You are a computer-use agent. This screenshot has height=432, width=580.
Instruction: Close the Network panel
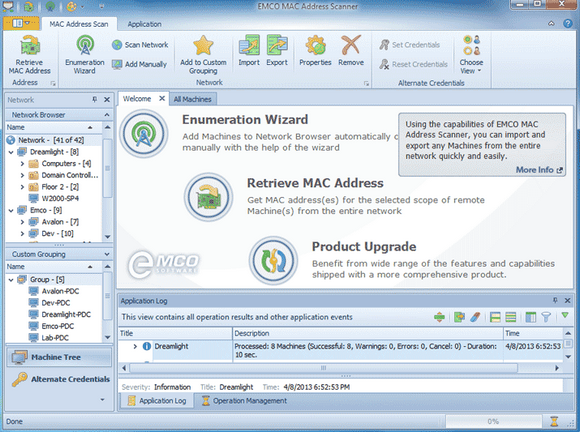107,99
